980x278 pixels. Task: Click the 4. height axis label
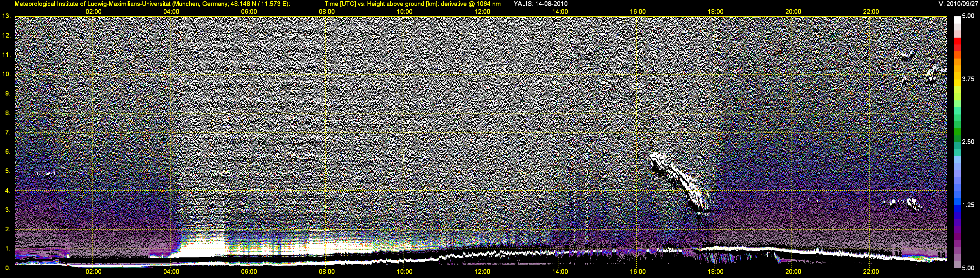(8, 190)
